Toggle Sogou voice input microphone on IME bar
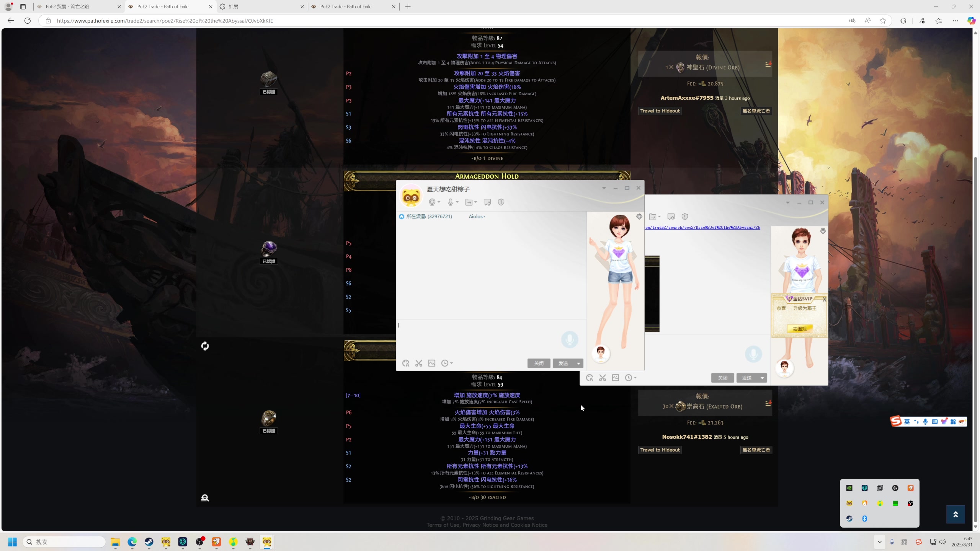This screenshot has width=980, height=551. click(925, 422)
